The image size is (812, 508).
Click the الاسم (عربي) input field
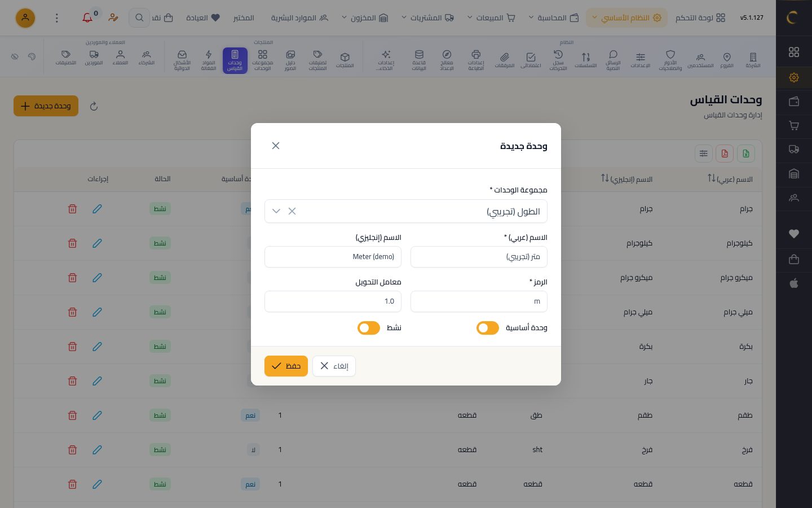coord(479,257)
